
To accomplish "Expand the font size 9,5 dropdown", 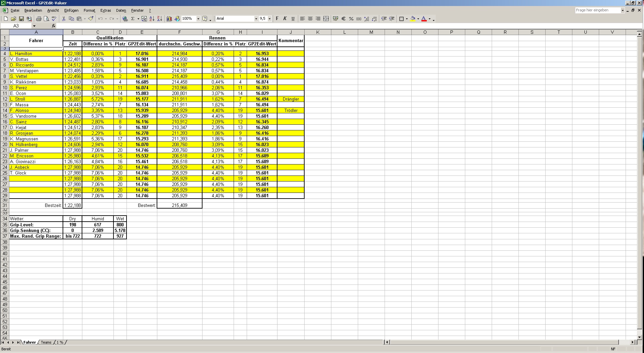I will [269, 19].
